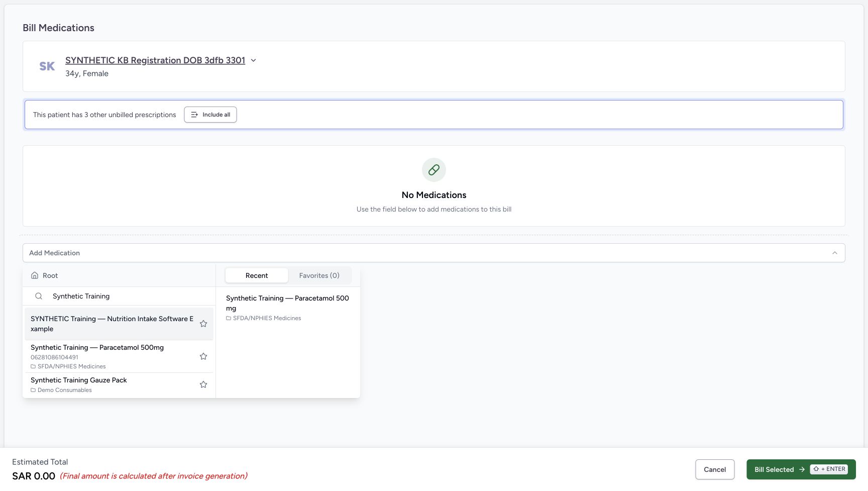Click the Cancel button

tap(715, 469)
